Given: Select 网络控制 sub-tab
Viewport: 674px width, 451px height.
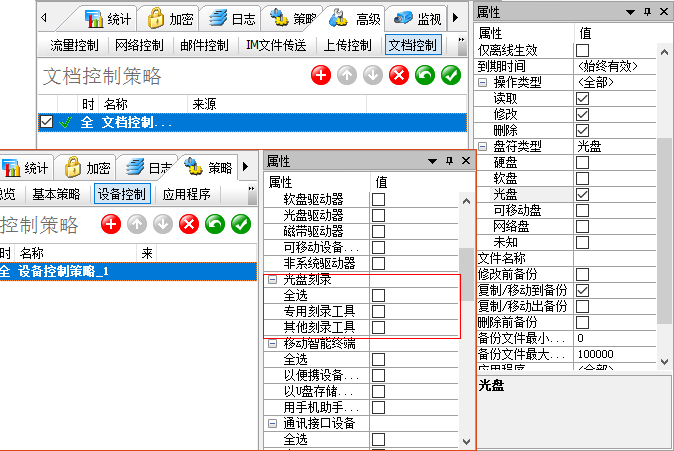Looking at the screenshot, I should pyautogui.click(x=139, y=45).
